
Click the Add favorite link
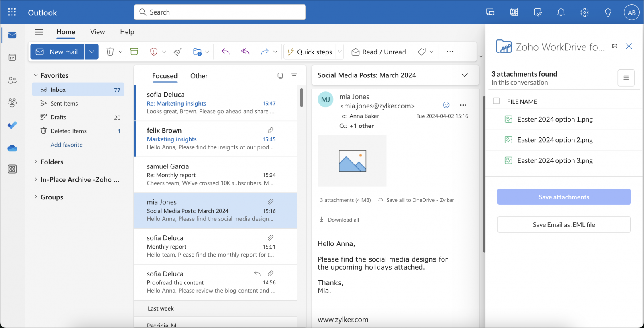[x=66, y=145]
